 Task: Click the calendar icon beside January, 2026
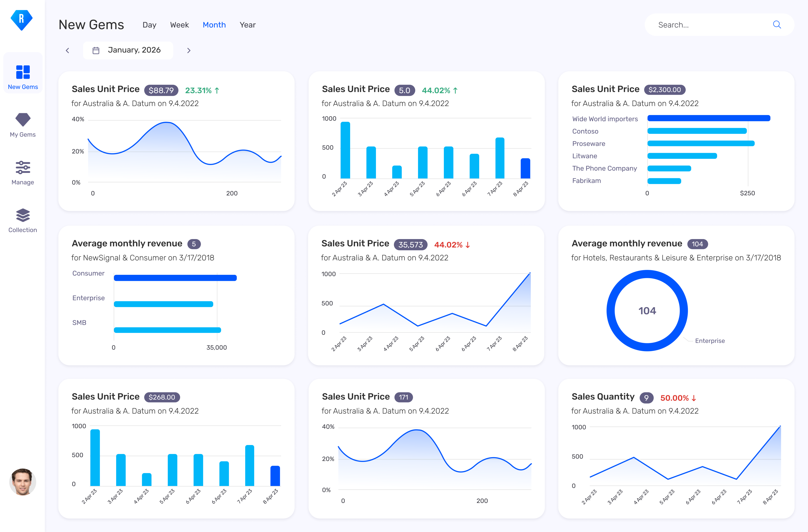(x=96, y=50)
